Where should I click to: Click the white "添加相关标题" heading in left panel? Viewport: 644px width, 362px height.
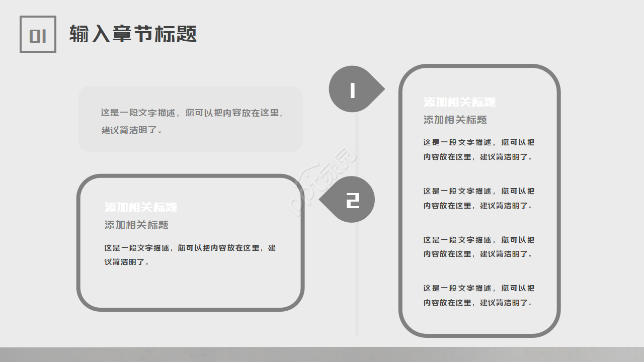[x=139, y=206]
